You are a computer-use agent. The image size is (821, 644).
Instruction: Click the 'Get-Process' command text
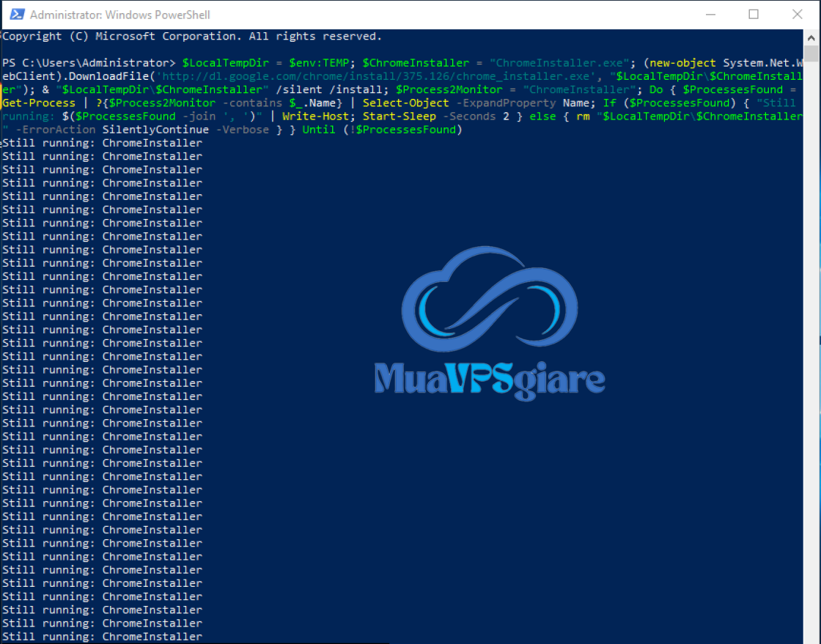(x=39, y=103)
